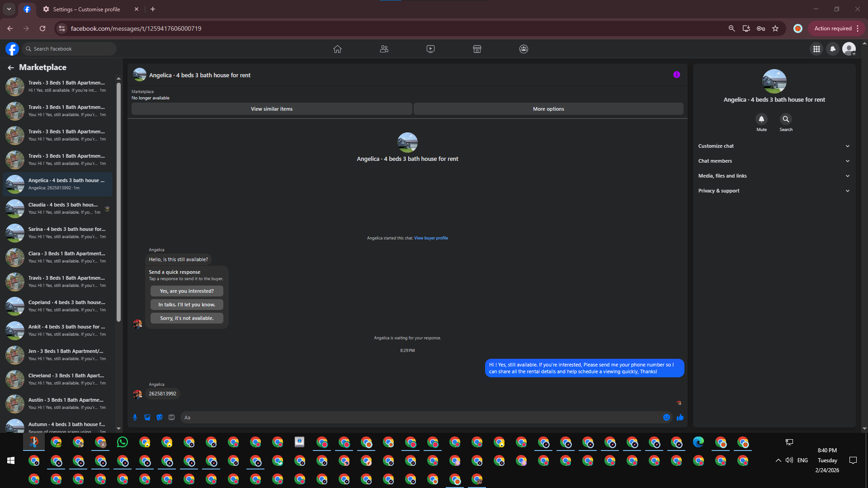This screenshot has height=488, width=868.
Task: Open the GIF picker
Action: pos(171,418)
